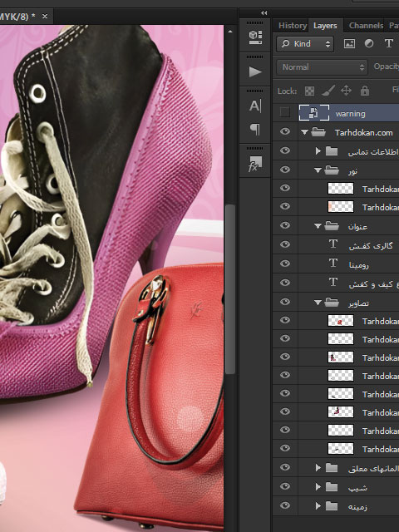Screen dimensions: 399x532
Task: Open the Styles fx panel icon
Action: pyautogui.click(x=255, y=164)
